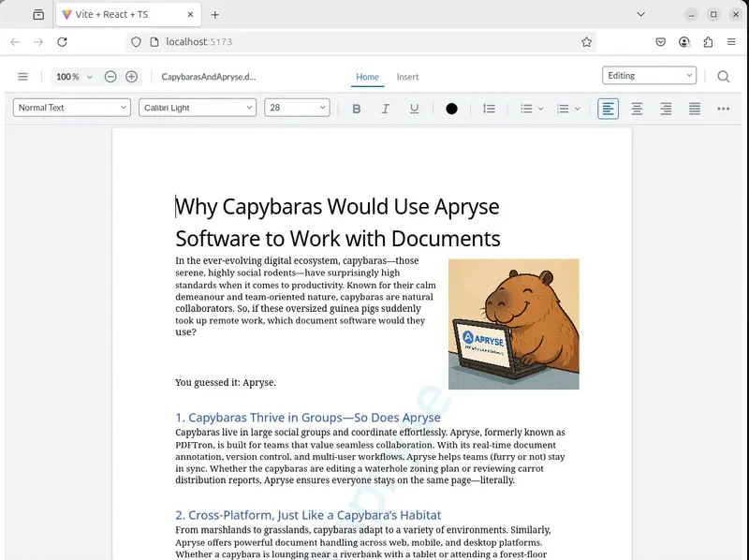Viewport: 749px width, 560px height.
Task: Open the line spacing options
Action: (489, 109)
